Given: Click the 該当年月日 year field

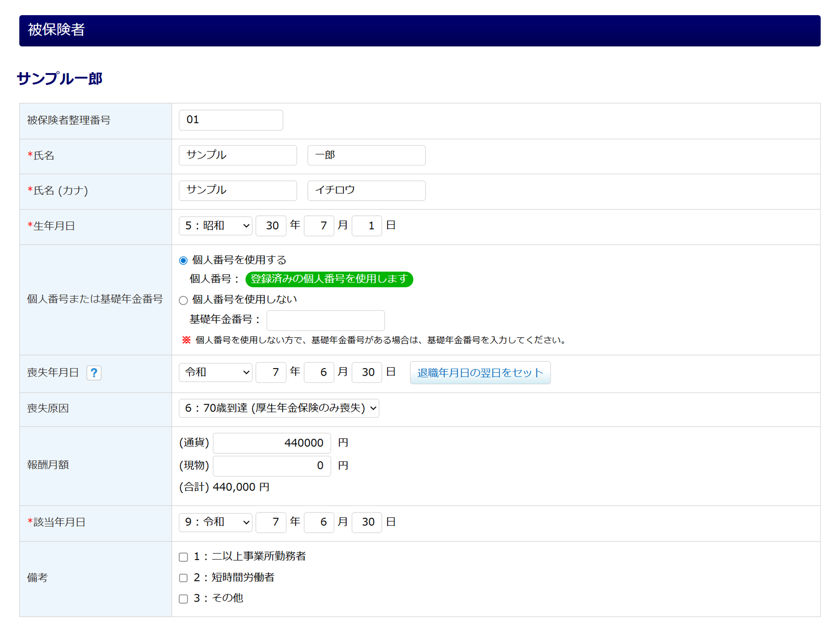Looking at the screenshot, I should 271,522.
